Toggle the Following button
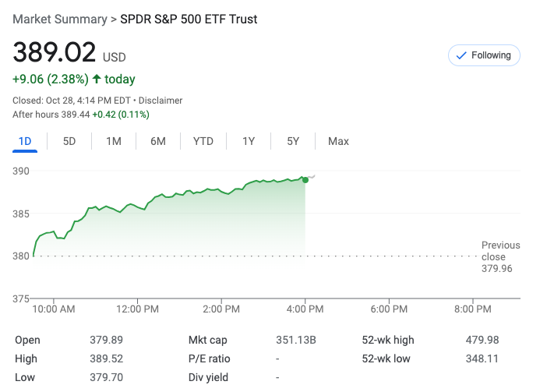 [484, 55]
